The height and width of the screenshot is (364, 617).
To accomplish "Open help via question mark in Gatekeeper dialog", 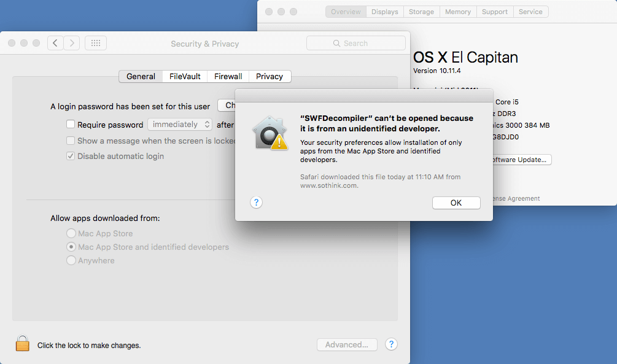I will click(256, 203).
